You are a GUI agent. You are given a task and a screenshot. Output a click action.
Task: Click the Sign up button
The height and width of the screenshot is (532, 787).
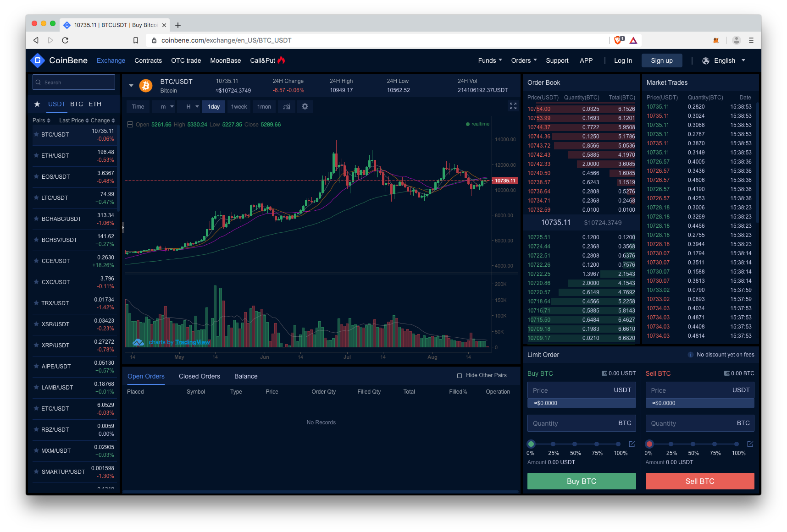click(662, 60)
